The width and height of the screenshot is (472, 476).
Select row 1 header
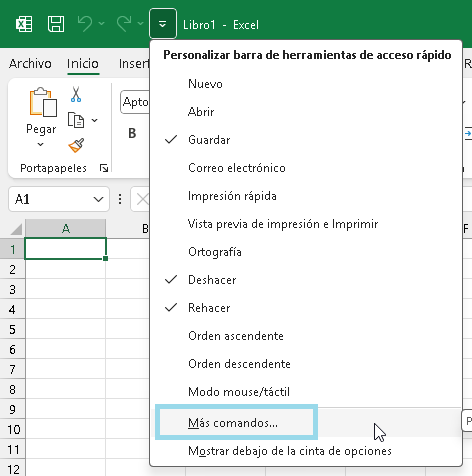(x=12, y=249)
